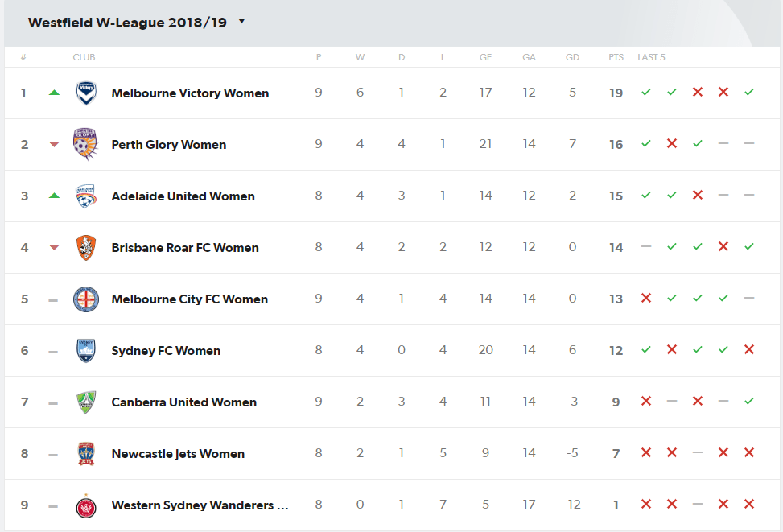The height and width of the screenshot is (532, 783).
Task: Click the GA column header
Action: point(529,57)
